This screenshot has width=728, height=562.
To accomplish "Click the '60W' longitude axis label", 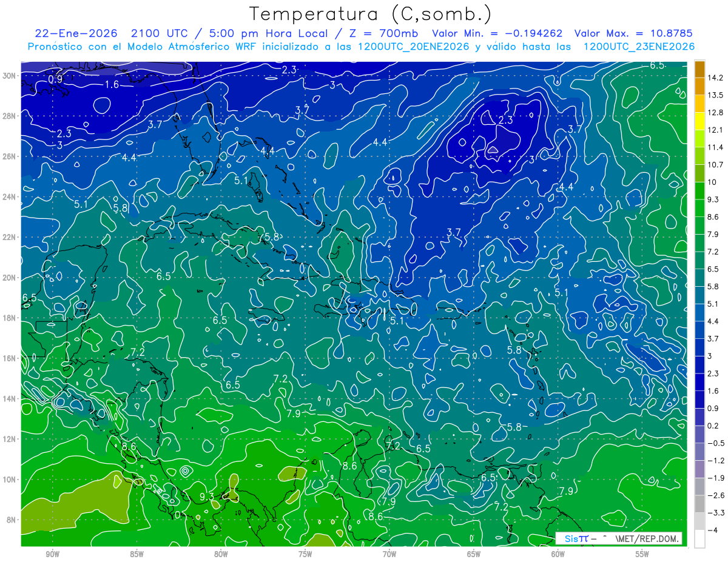I will tap(558, 554).
